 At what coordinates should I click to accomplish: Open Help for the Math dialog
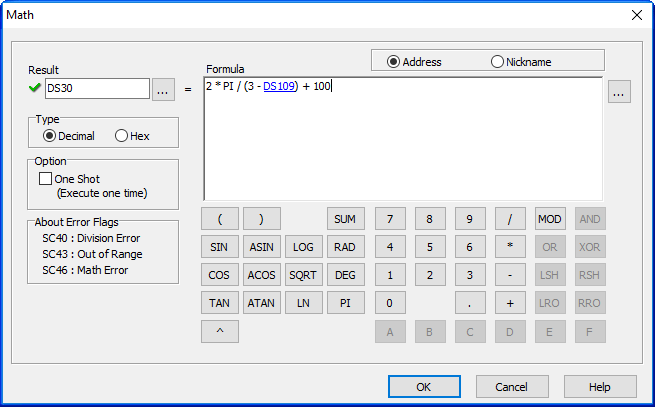[x=600, y=387]
